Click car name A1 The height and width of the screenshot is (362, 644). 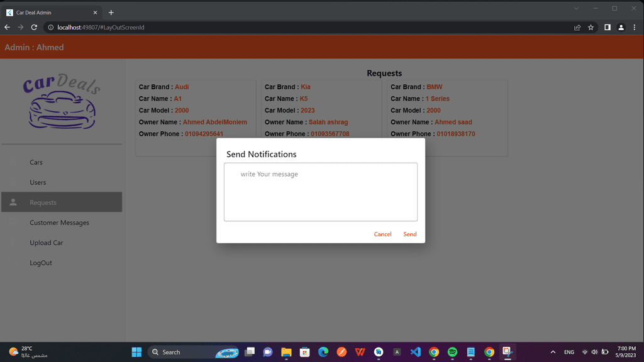click(x=177, y=99)
